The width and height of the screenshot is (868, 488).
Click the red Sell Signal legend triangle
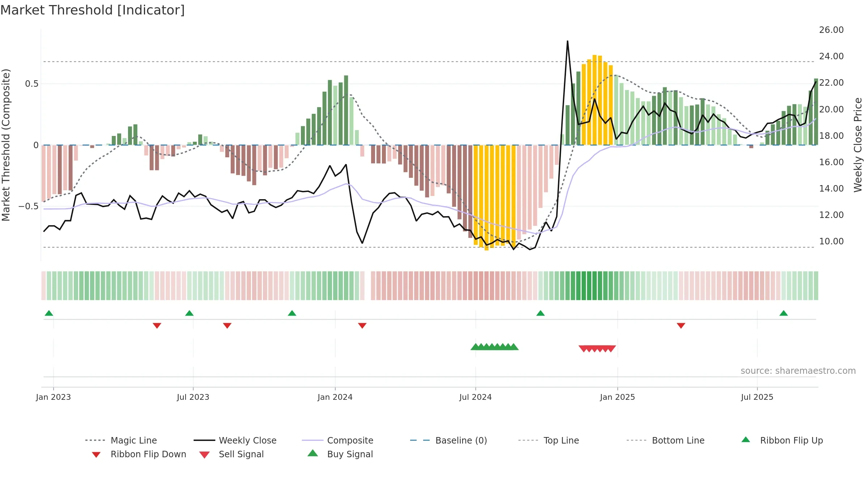(204, 455)
